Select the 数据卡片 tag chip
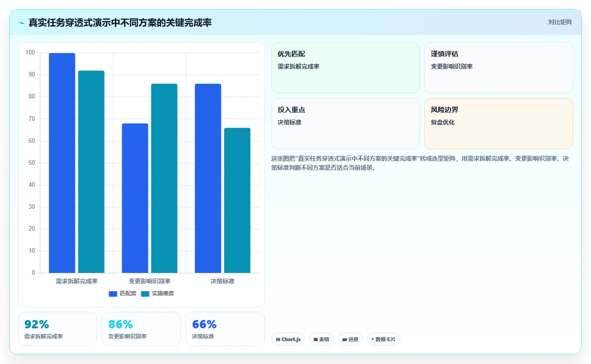The width and height of the screenshot is (591, 364). 384,339
